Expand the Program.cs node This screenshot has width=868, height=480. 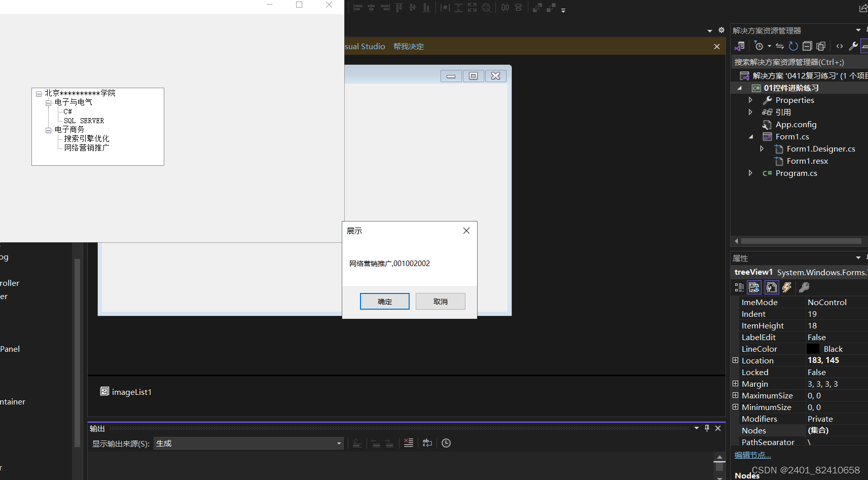point(751,173)
